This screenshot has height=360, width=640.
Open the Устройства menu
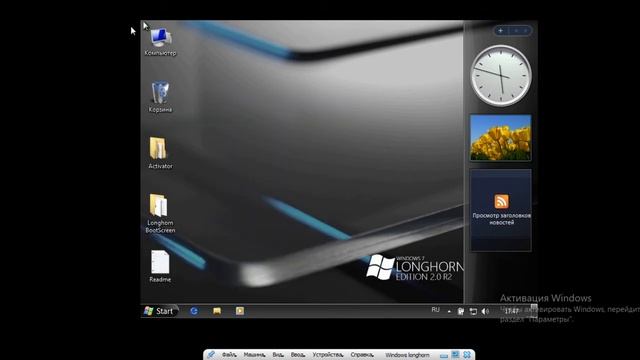pyautogui.click(x=328, y=355)
